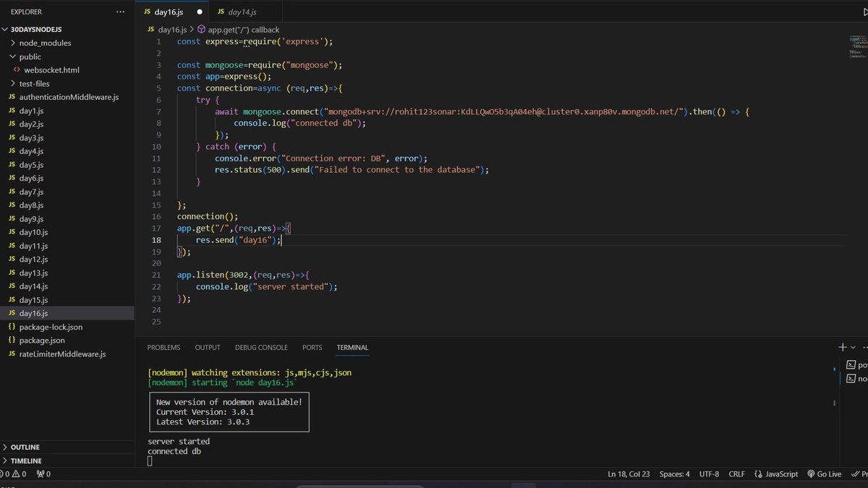This screenshot has width=868, height=488.
Task: Click Ln 18, Col 23 go-to-line indicator
Action: (629, 474)
